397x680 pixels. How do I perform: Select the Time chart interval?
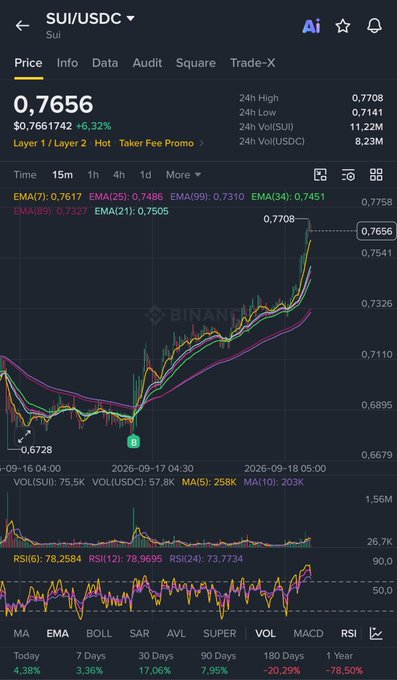25,175
